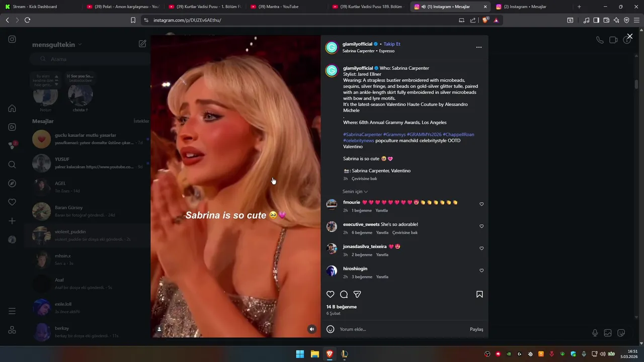Image resolution: width=644 pixels, height=362 pixels.
Task: Open the 14 B beğenme likes list
Action: pos(342,307)
